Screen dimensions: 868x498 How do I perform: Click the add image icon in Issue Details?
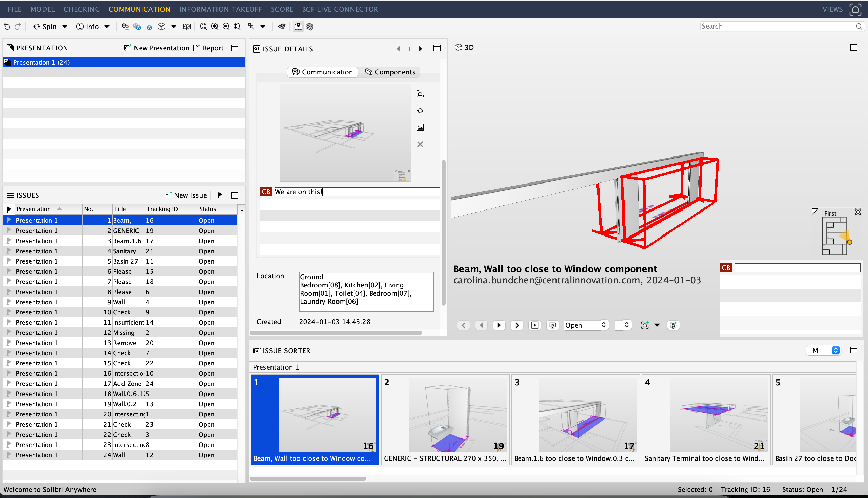point(420,127)
